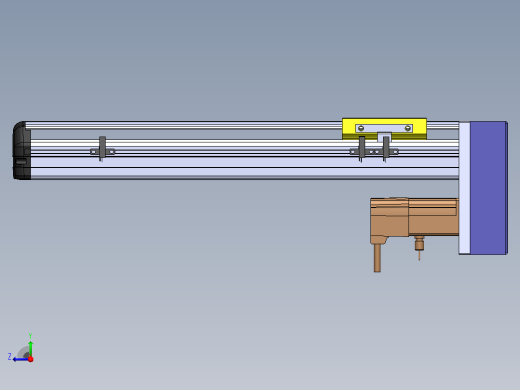Pick the sensor bracket left of the carriage tab

(361, 149)
